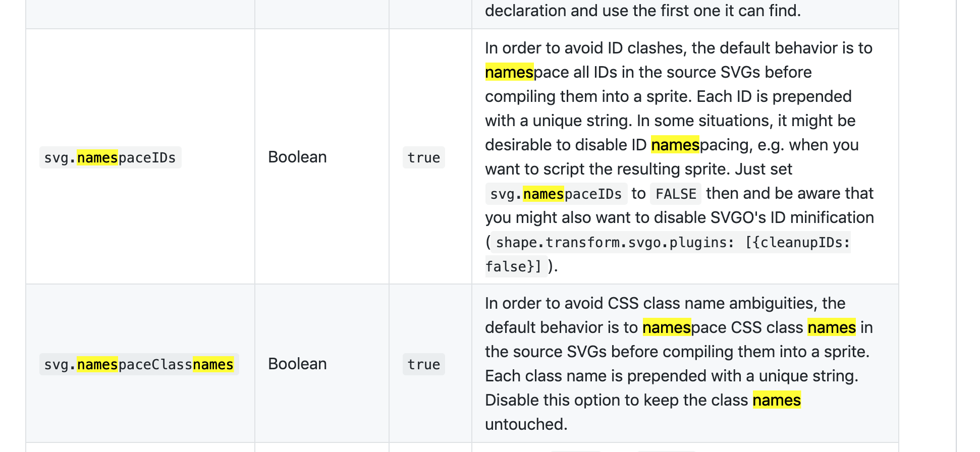Click the text 'SVGO's ID minification'
The width and height of the screenshot is (980, 452).
pyautogui.click(x=792, y=217)
